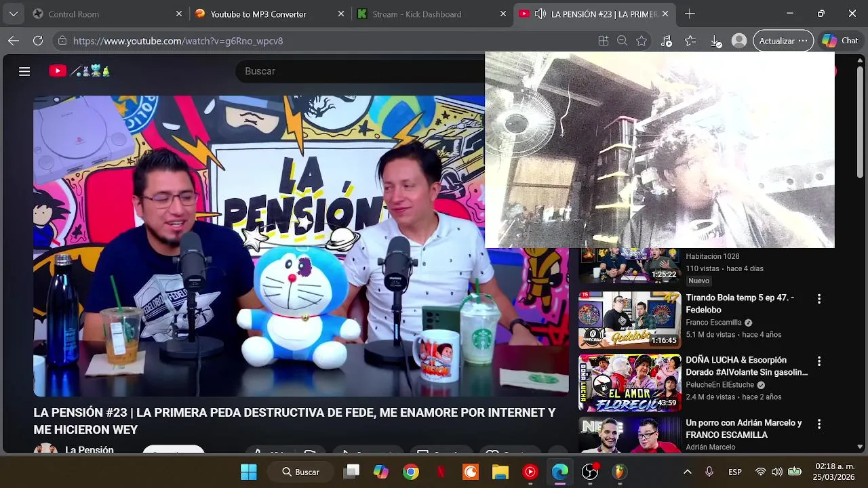Screen dimensions: 868x488
Task: Open Un porro con Adrián Marcelo title
Action: point(743,428)
